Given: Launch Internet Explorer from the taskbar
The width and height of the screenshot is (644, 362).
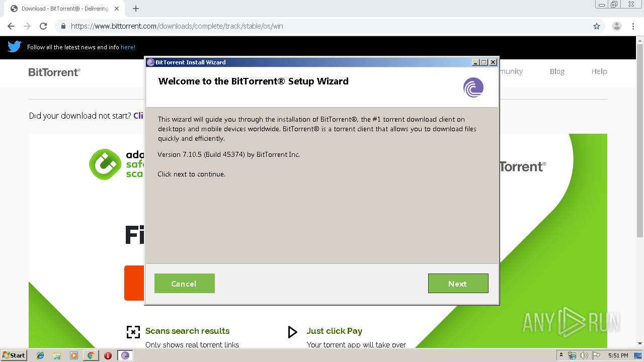Looking at the screenshot, I should point(40,355).
